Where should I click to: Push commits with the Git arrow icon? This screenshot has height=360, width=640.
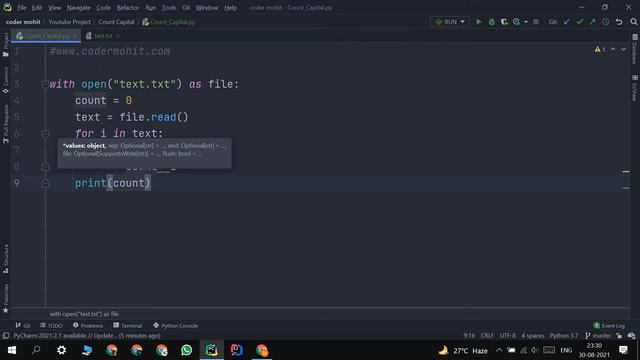tap(592, 22)
